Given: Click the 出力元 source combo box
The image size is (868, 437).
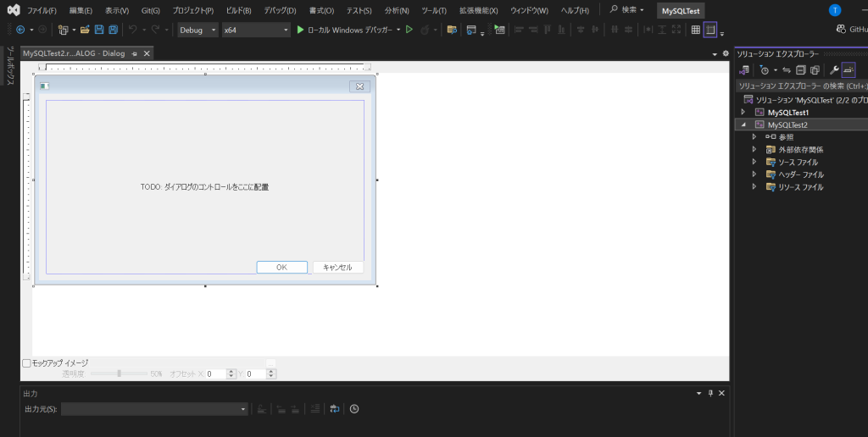Looking at the screenshot, I should click(x=154, y=409).
